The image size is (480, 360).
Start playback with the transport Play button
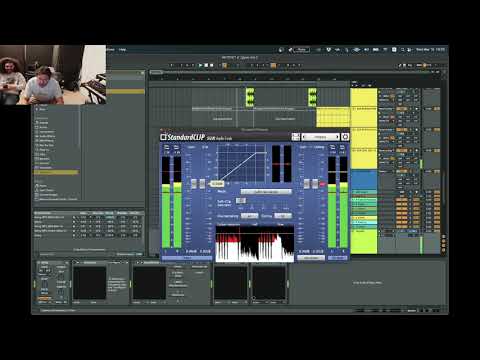pos(200,65)
